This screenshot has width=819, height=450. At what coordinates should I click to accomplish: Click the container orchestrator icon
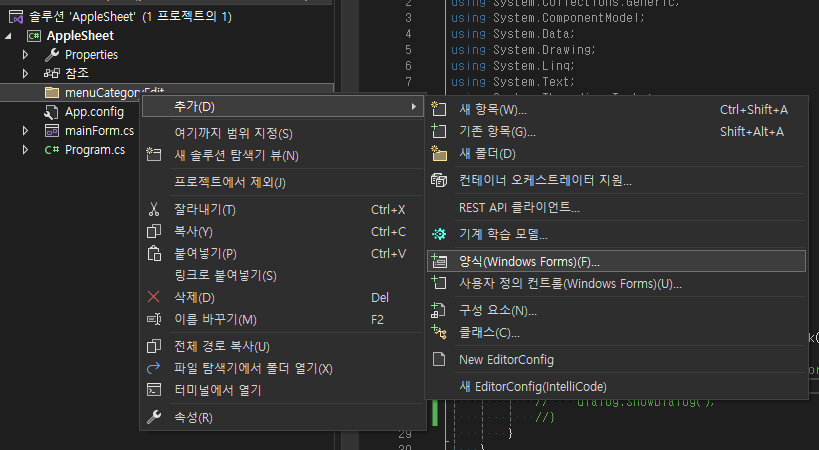click(x=439, y=181)
